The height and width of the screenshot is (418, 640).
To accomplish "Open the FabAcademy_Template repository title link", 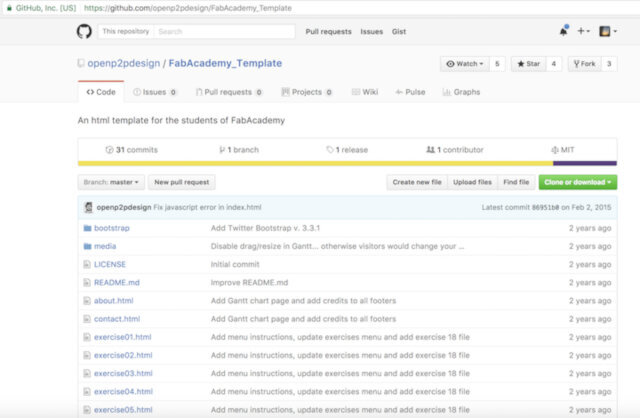I will [225, 63].
